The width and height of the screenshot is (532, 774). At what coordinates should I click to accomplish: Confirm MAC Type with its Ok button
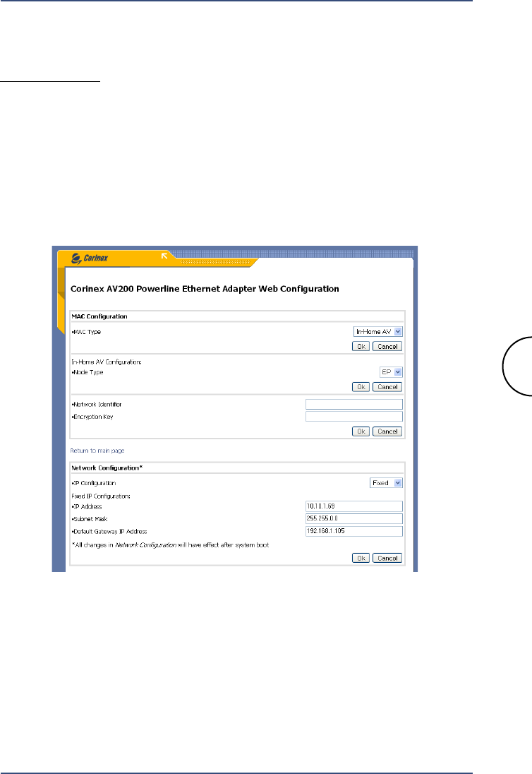coord(361,347)
